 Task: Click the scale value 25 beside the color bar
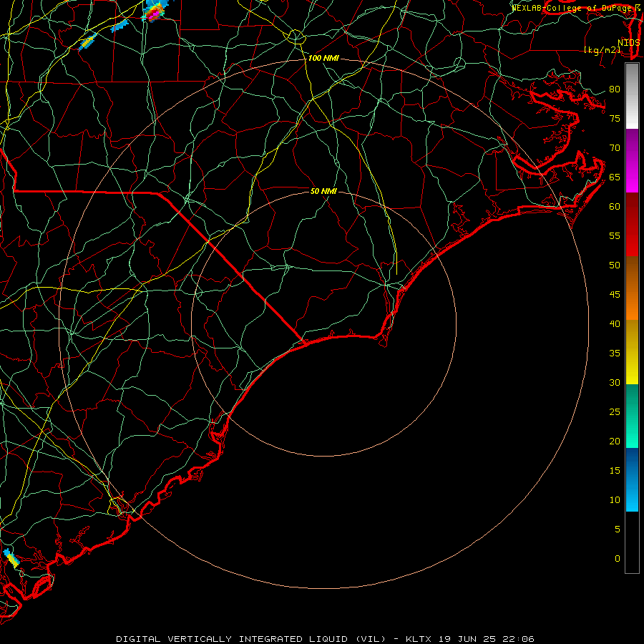pos(615,411)
